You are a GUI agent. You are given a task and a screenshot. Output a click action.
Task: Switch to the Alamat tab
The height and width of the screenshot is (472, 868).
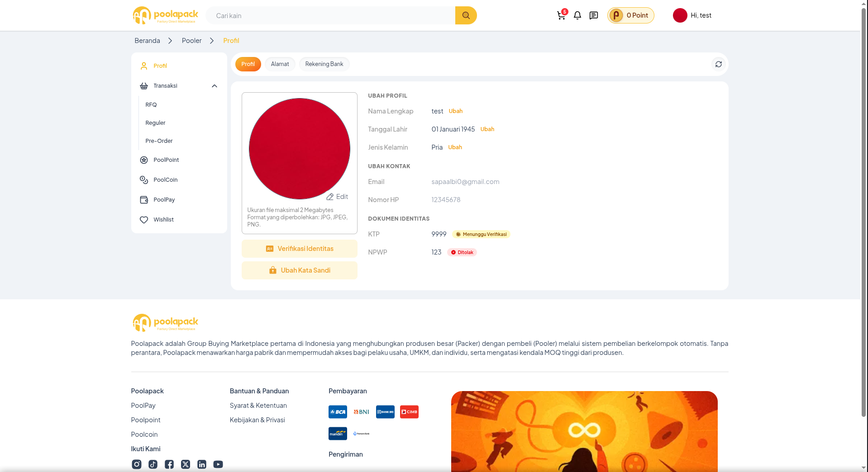pos(280,64)
